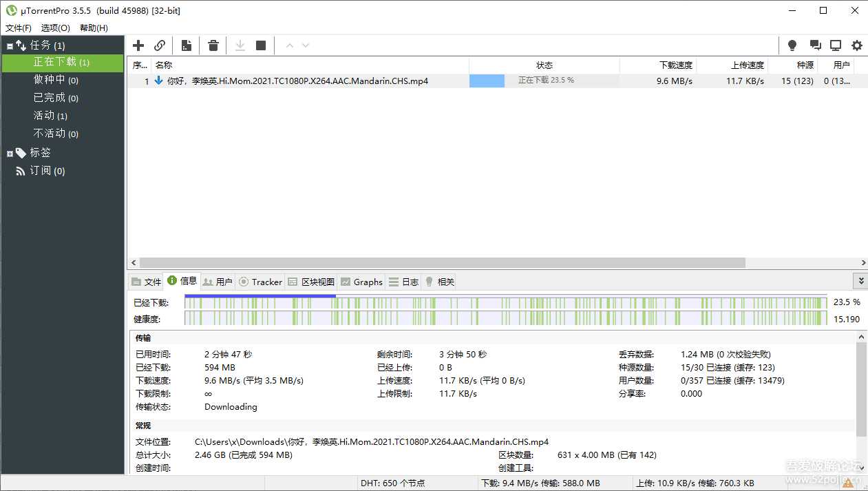
Task: Click the Add Torrent plus icon
Action: [138, 45]
